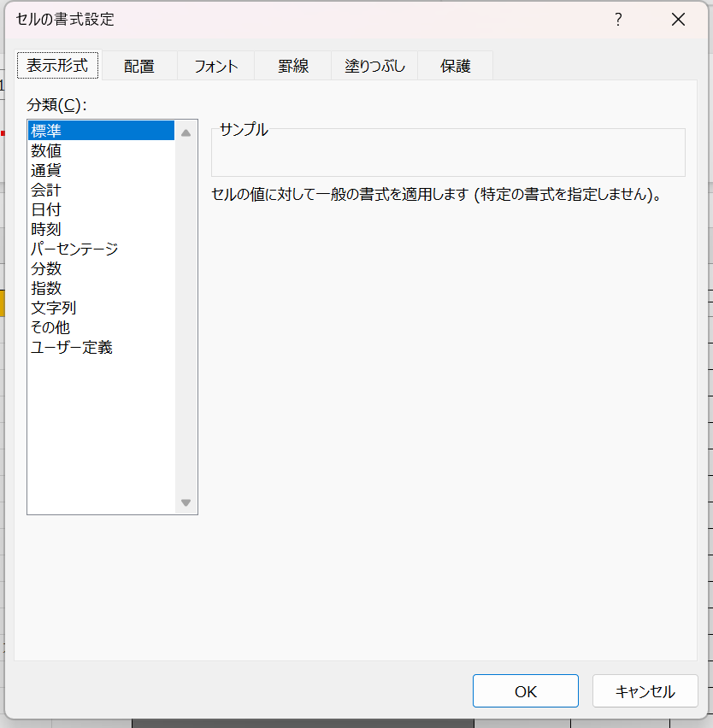
Task: Click the list scroll down arrow
Action: tap(186, 502)
